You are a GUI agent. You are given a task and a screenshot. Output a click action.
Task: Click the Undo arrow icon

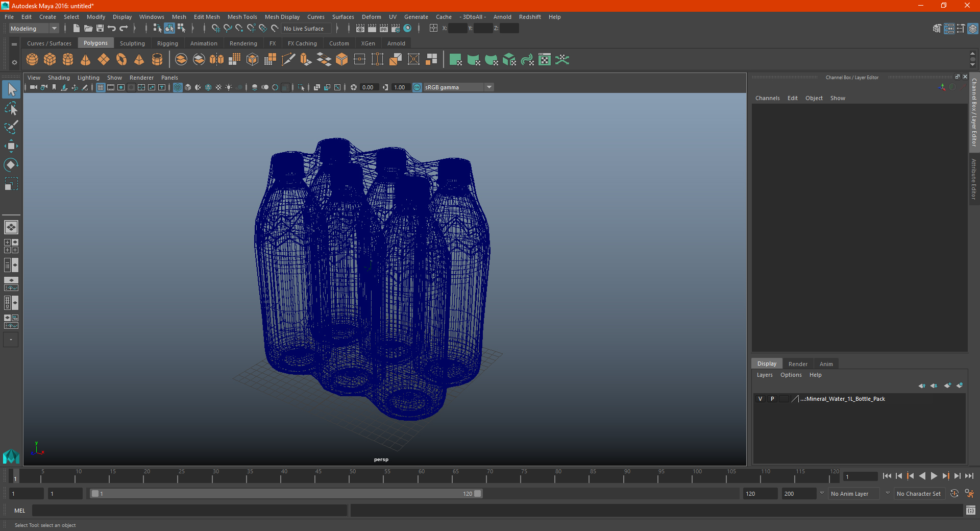click(112, 29)
